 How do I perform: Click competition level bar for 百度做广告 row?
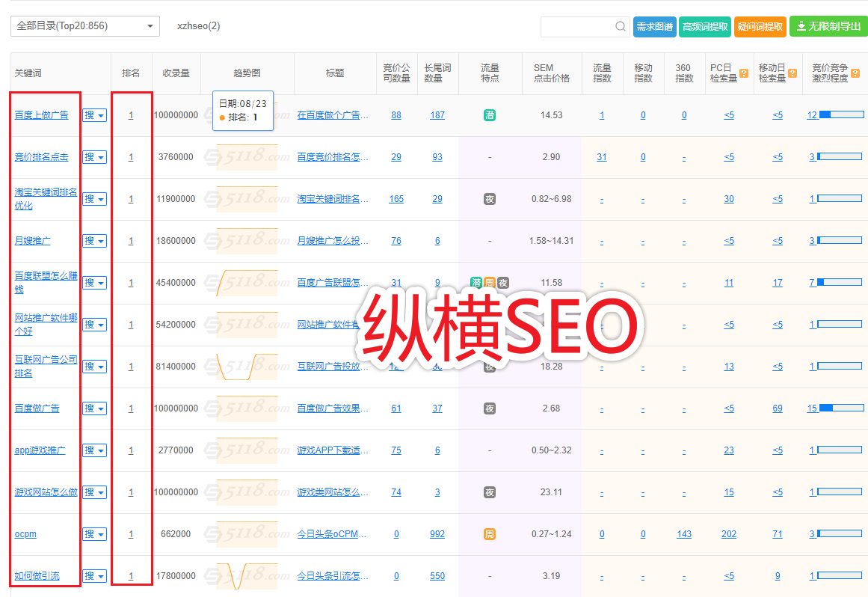[841, 408]
